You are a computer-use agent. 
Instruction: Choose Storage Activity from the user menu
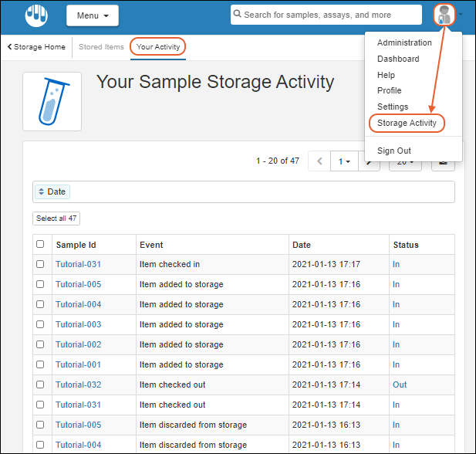[x=407, y=123]
